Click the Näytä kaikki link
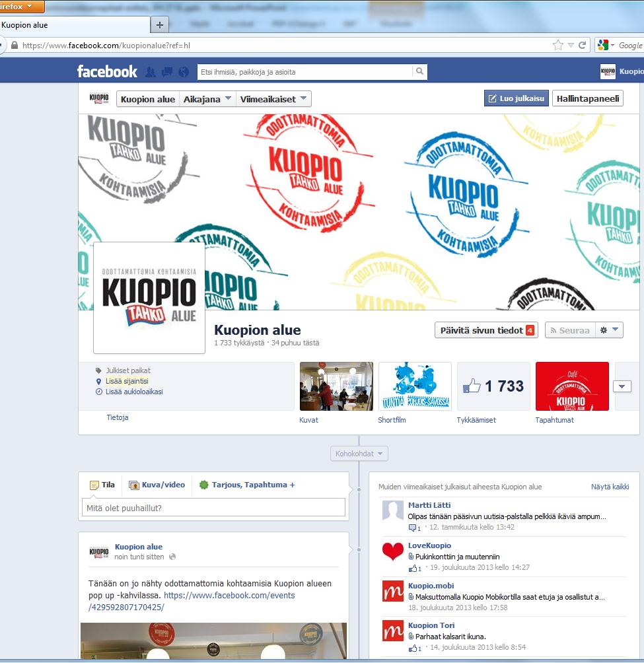 coord(610,487)
